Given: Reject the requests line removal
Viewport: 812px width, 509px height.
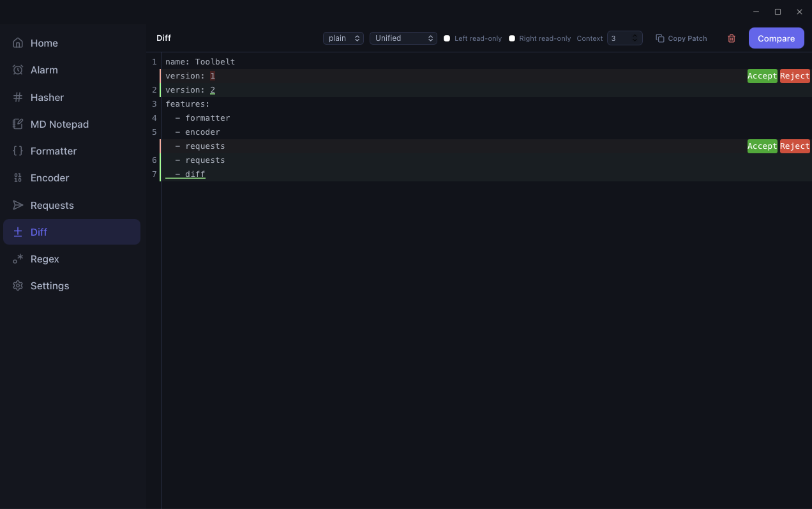Looking at the screenshot, I should (x=794, y=146).
